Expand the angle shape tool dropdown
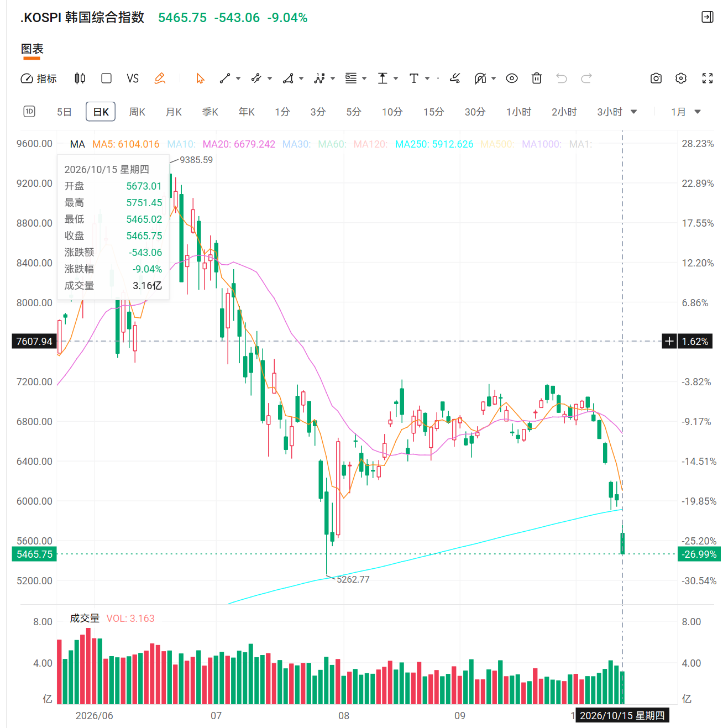The image size is (723, 728). [x=301, y=78]
